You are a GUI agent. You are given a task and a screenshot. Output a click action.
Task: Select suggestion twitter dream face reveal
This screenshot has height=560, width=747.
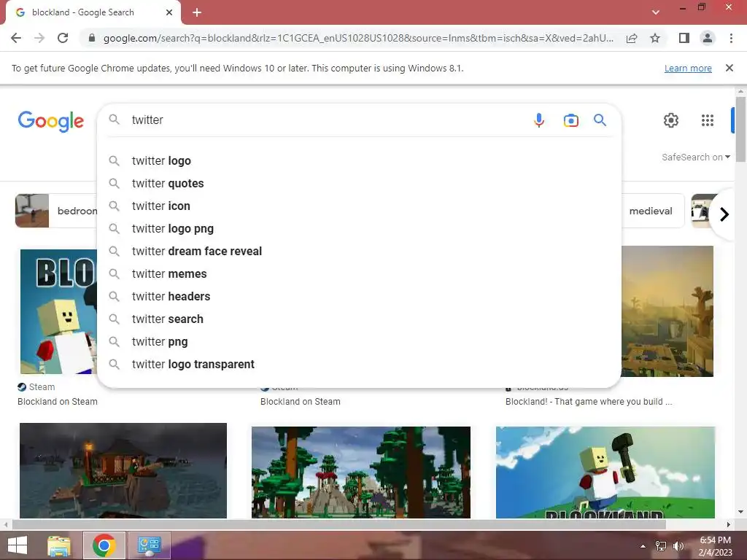(x=359, y=252)
